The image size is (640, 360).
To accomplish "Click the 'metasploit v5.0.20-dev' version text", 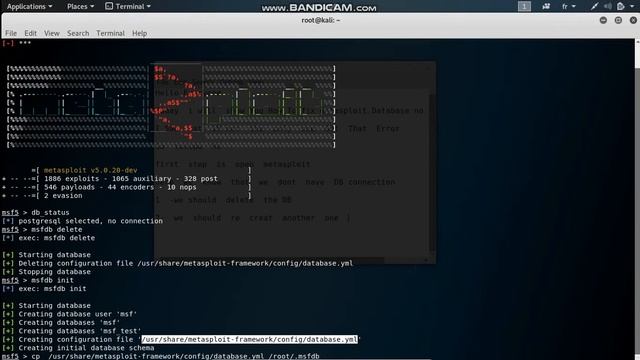I will 91,170.
